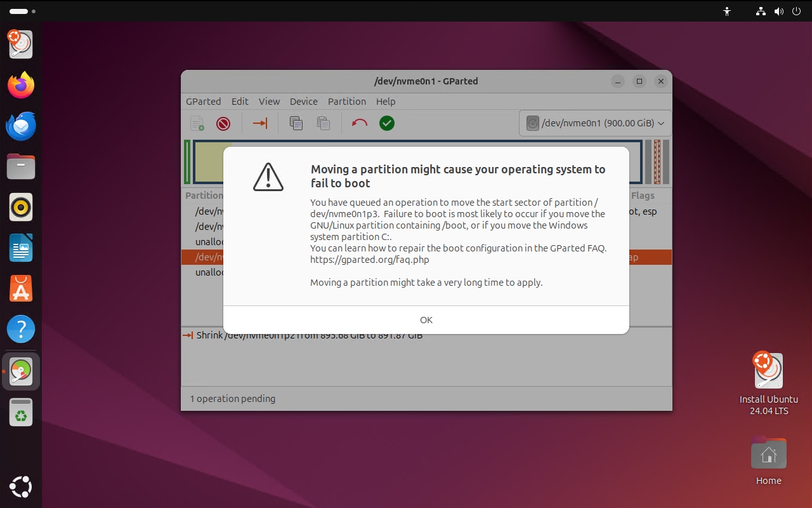The width and height of the screenshot is (812, 508).
Task: Click the Partition column header
Action: pos(204,196)
